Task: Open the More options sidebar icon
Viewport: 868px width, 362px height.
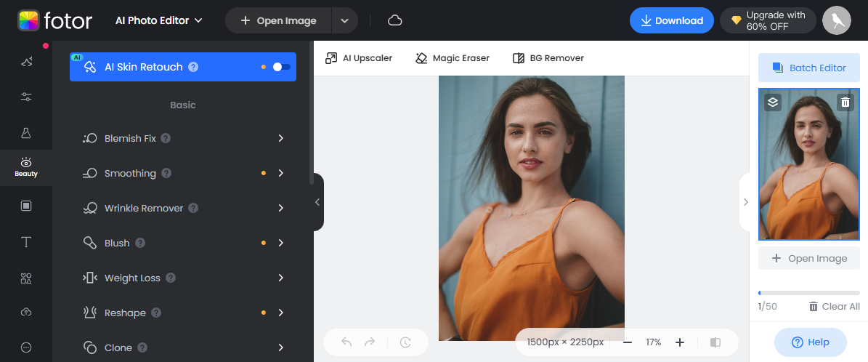Action: coord(26,347)
